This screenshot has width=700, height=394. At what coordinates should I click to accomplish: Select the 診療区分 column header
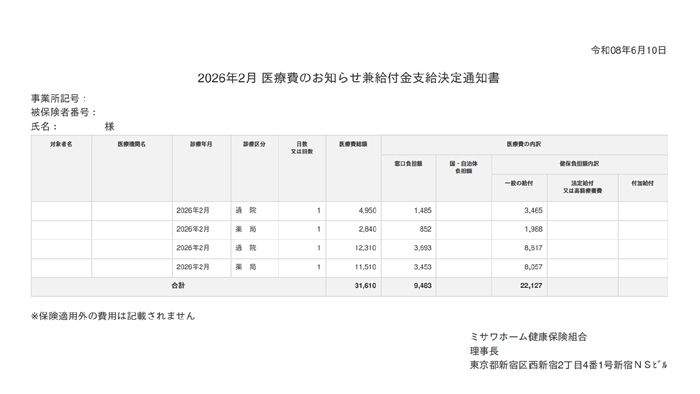254,144
